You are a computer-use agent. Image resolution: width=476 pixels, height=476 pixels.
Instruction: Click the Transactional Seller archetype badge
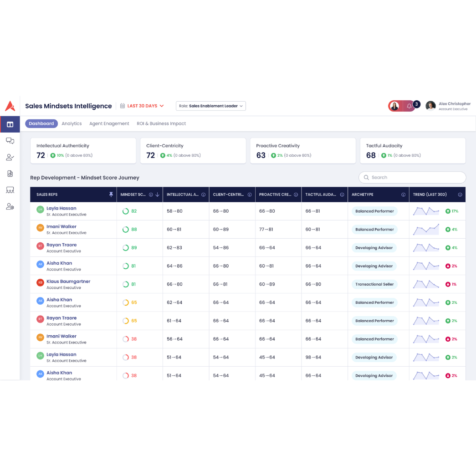click(374, 284)
